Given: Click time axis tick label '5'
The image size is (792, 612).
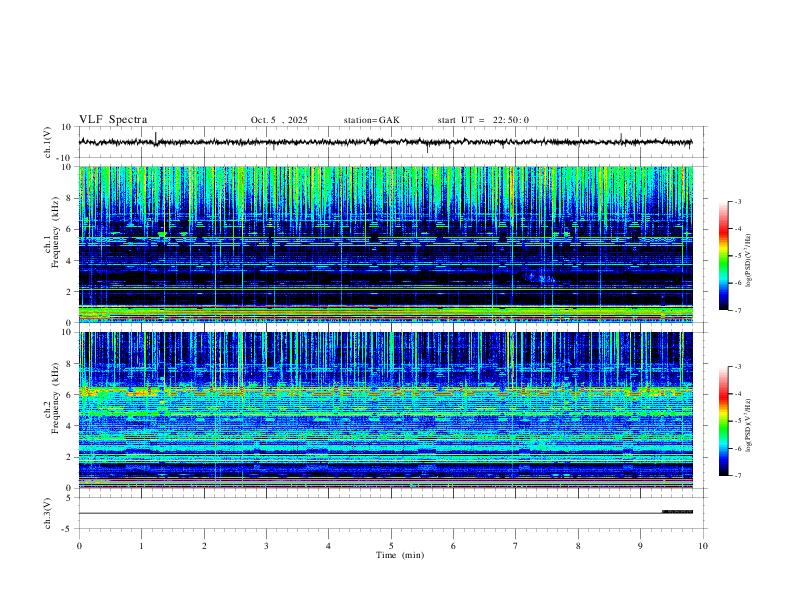Looking at the screenshot, I should click(x=391, y=546).
